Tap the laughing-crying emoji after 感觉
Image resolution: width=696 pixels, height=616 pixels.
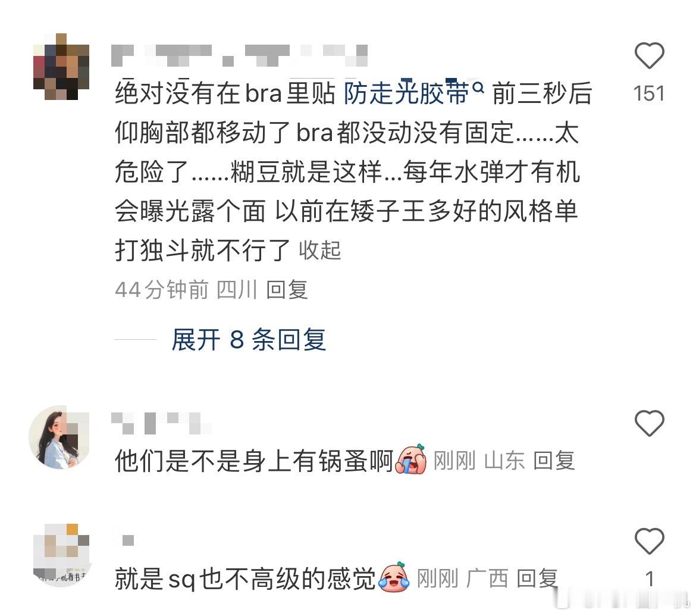click(394, 577)
